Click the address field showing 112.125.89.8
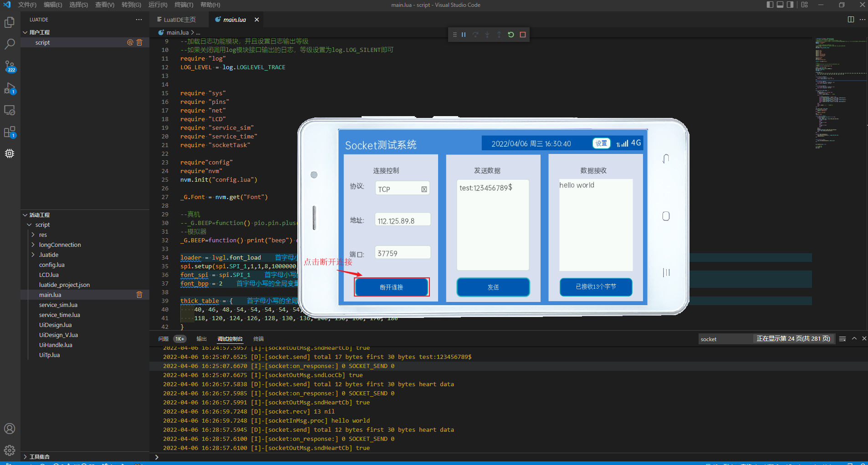 [x=403, y=220]
